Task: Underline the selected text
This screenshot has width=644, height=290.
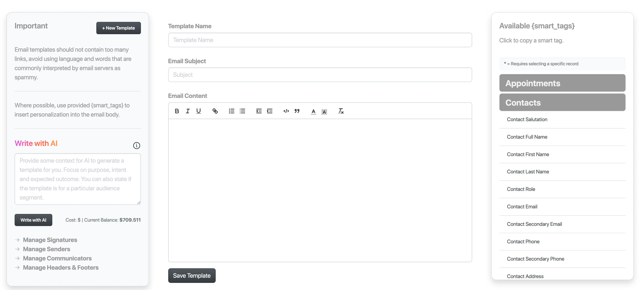Action: [199, 111]
